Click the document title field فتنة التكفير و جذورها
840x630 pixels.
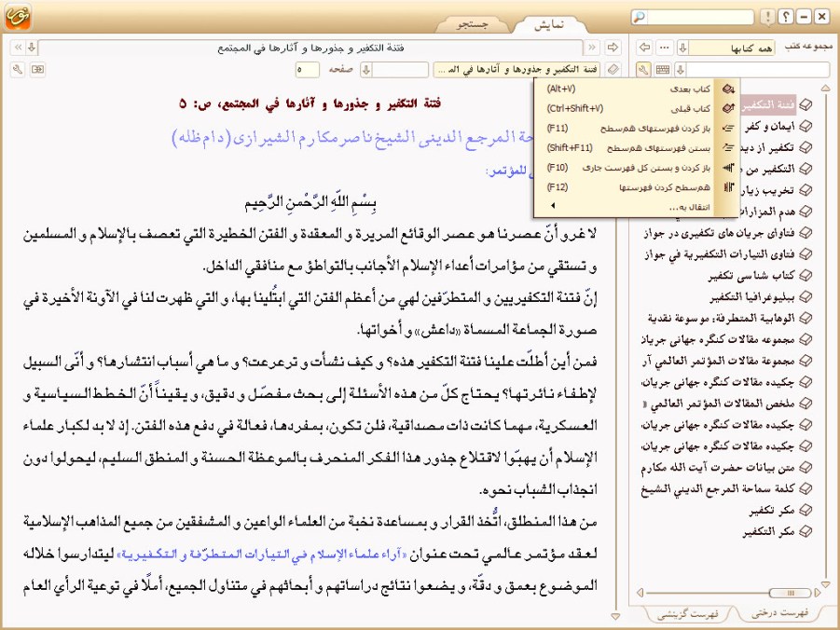click(x=310, y=48)
